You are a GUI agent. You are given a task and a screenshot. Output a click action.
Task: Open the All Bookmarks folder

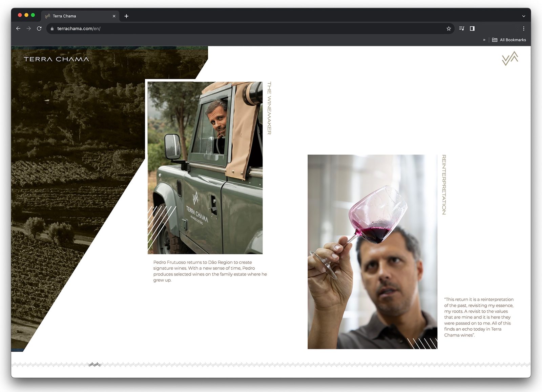click(x=509, y=40)
